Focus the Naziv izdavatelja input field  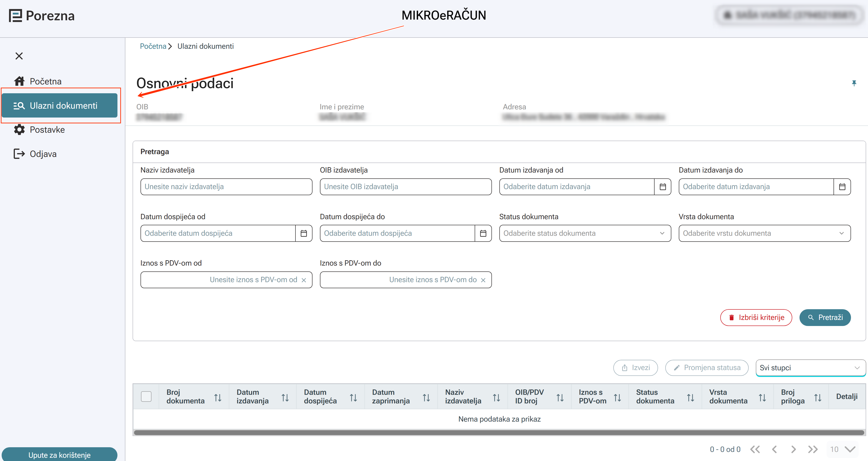point(226,187)
